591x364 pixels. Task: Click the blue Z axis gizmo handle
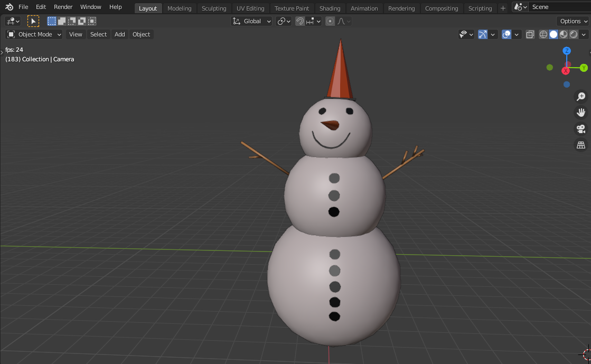pyautogui.click(x=567, y=51)
